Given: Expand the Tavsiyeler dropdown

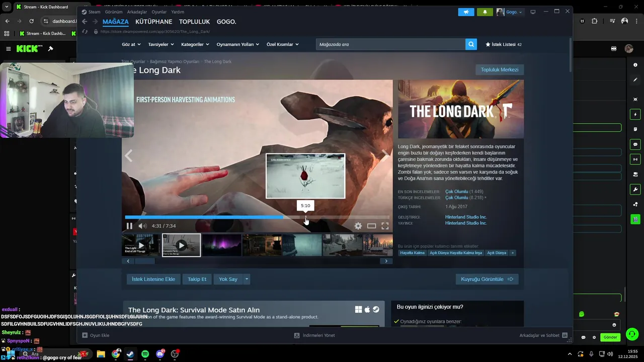Looking at the screenshot, I should point(161,44).
